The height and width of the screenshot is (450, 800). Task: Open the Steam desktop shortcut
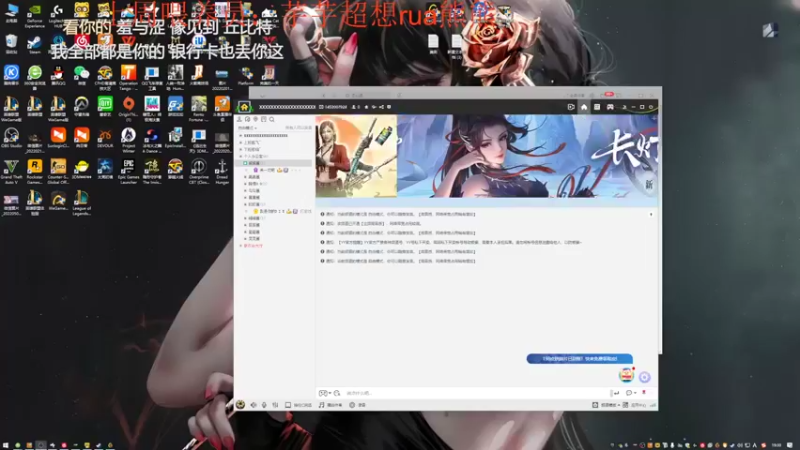click(x=35, y=45)
